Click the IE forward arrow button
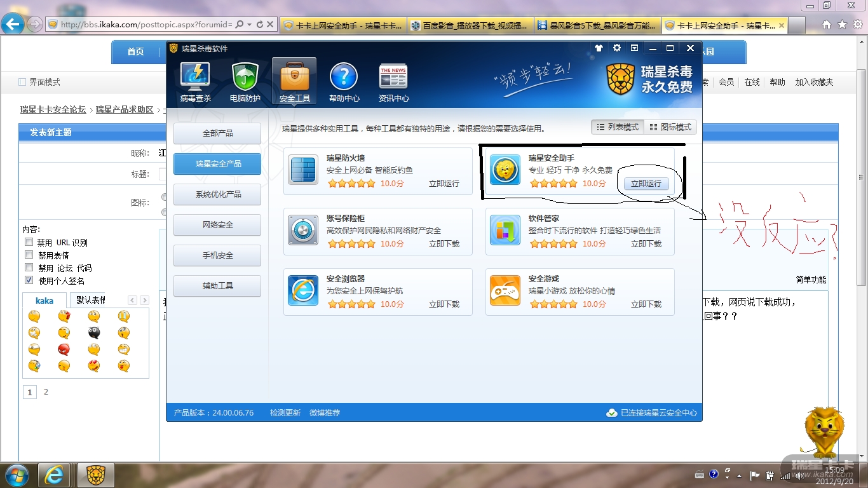868x488 pixels. pyautogui.click(x=35, y=24)
